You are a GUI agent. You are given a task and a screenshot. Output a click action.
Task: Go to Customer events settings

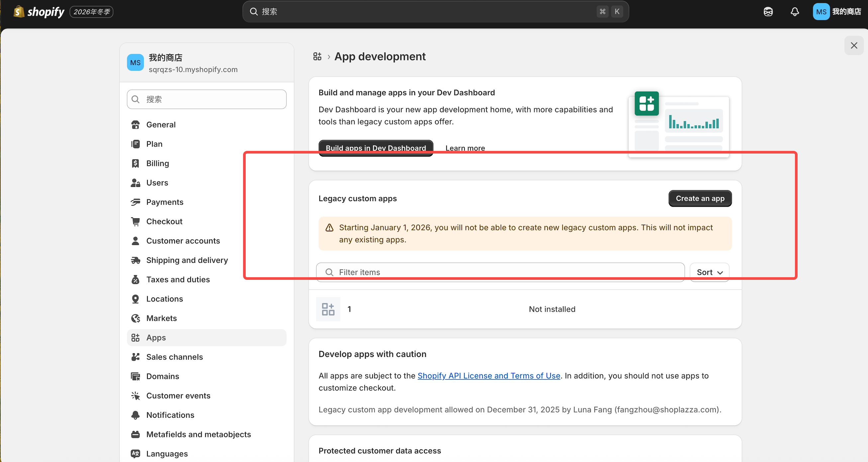pos(178,396)
